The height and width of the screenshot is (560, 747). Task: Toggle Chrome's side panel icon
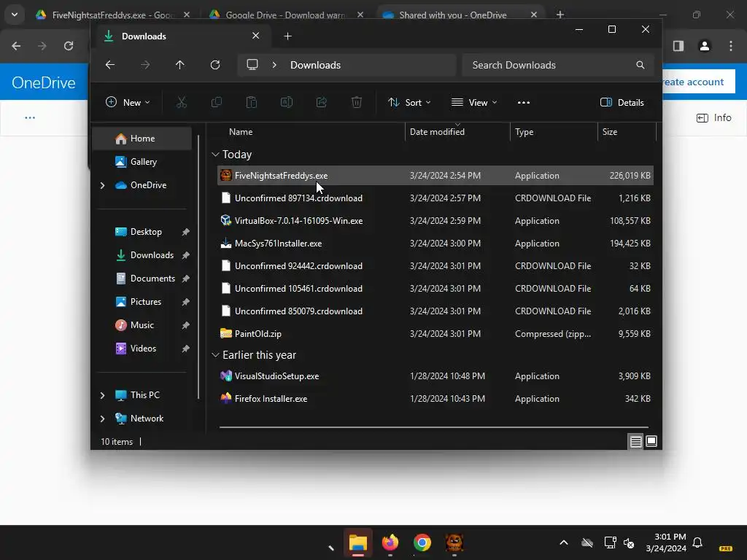(678, 46)
